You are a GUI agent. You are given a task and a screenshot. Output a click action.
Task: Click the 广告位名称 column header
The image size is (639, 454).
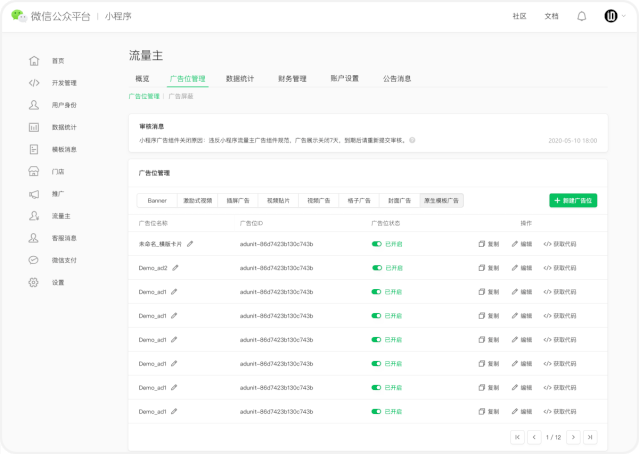coord(153,223)
